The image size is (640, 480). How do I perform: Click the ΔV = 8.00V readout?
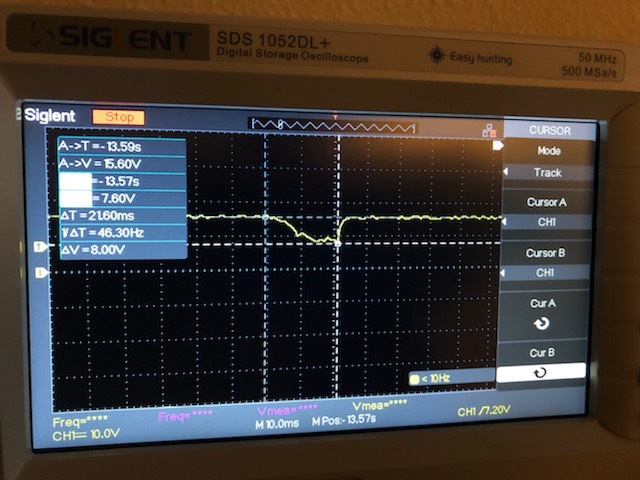tap(122, 250)
